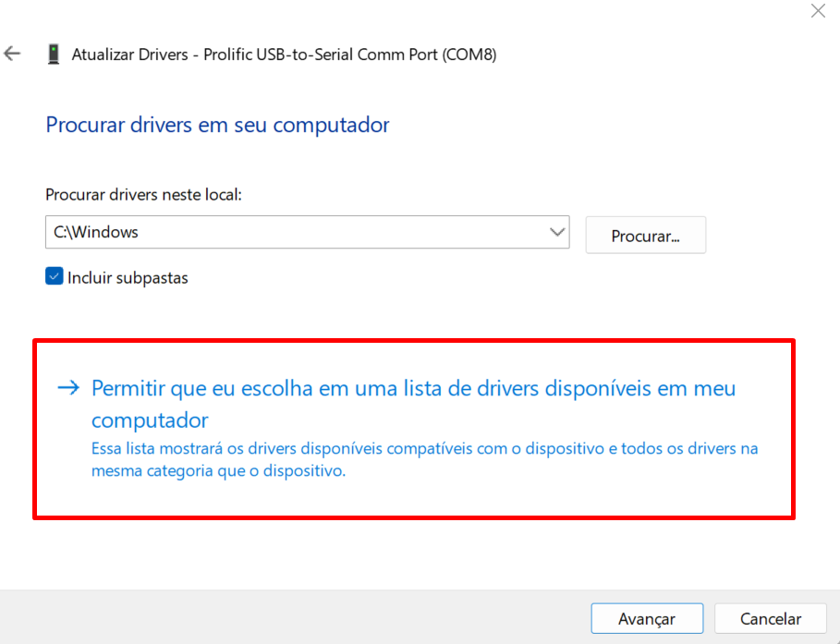Image resolution: width=840 pixels, height=644 pixels.
Task: Click 'mesma categoria que o dispositivo' description line
Action: click(218, 470)
